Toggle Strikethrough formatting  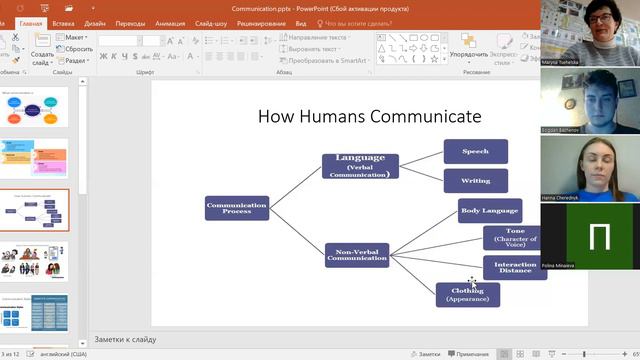pyautogui.click(x=146, y=56)
